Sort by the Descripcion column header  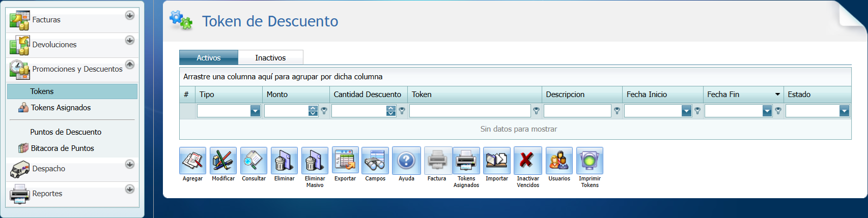click(582, 95)
